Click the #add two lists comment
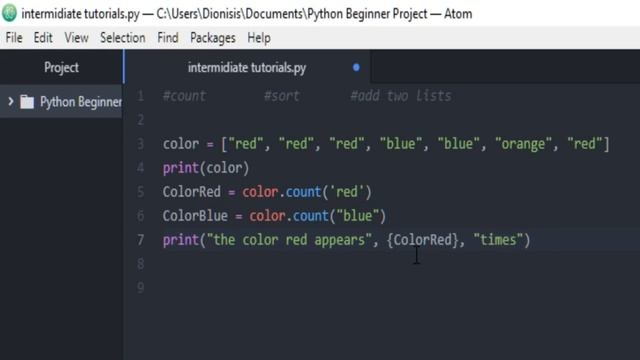 coord(401,96)
